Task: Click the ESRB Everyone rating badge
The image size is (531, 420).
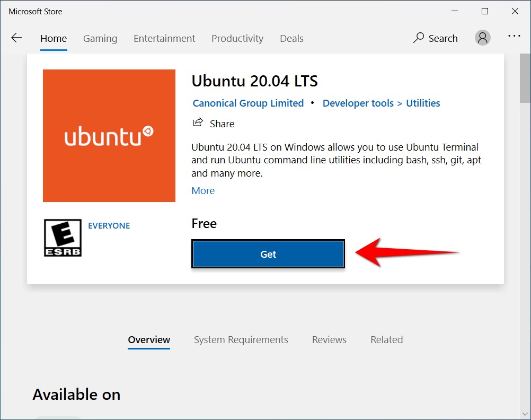Action: 63,238
